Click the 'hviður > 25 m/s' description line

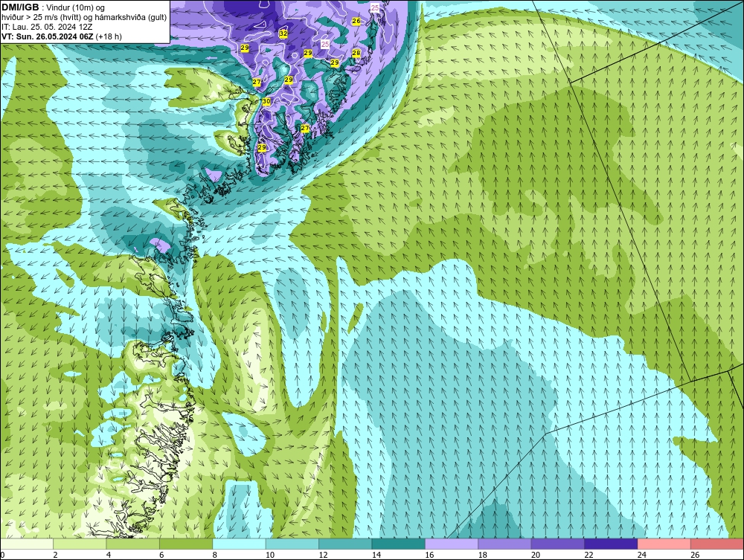coord(84,17)
